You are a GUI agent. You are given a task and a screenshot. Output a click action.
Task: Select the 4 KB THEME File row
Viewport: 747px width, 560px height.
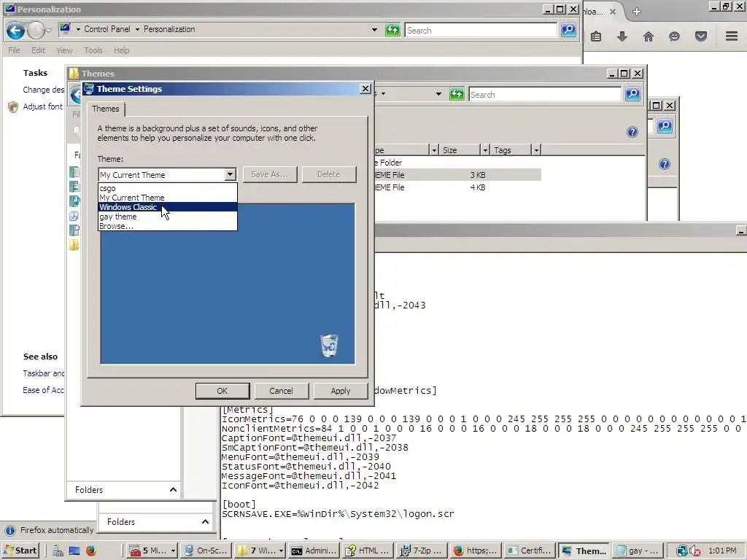(x=457, y=187)
